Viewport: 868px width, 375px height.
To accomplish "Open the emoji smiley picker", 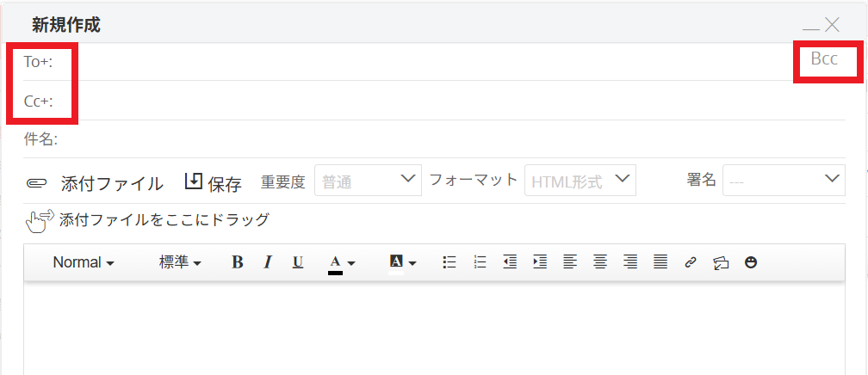I will [751, 262].
